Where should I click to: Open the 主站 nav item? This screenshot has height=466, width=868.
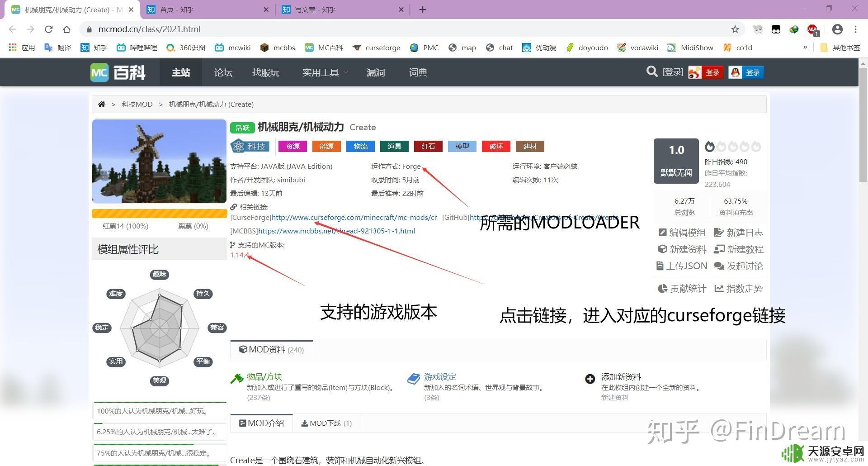[181, 72]
